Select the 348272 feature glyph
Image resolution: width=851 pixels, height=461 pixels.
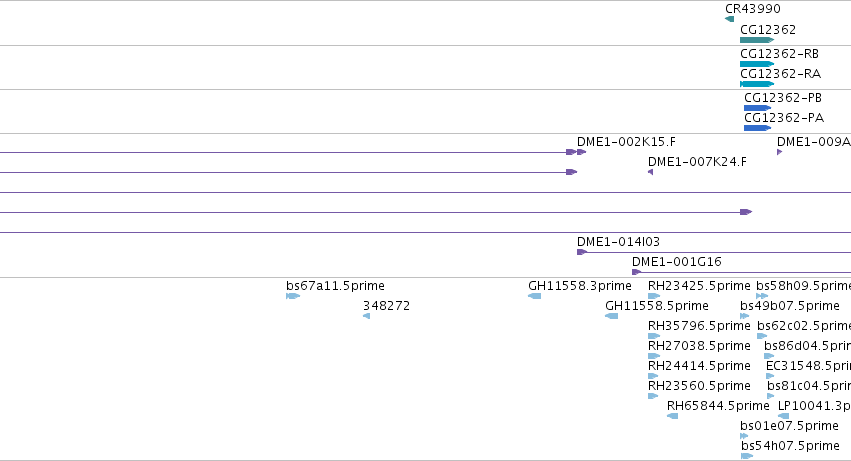click(x=366, y=316)
